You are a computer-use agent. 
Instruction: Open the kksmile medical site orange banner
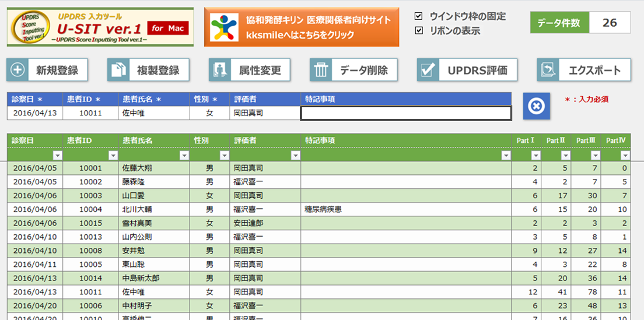point(301,27)
